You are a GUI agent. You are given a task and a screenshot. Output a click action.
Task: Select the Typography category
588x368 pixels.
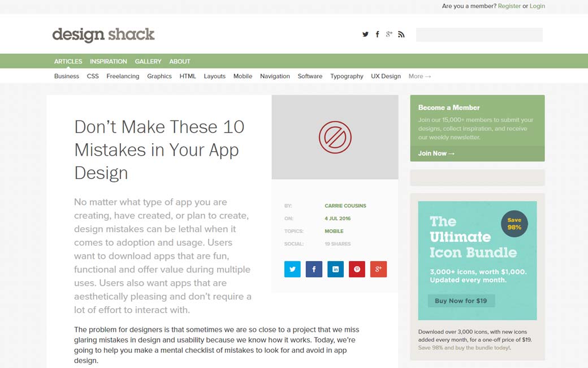(347, 76)
